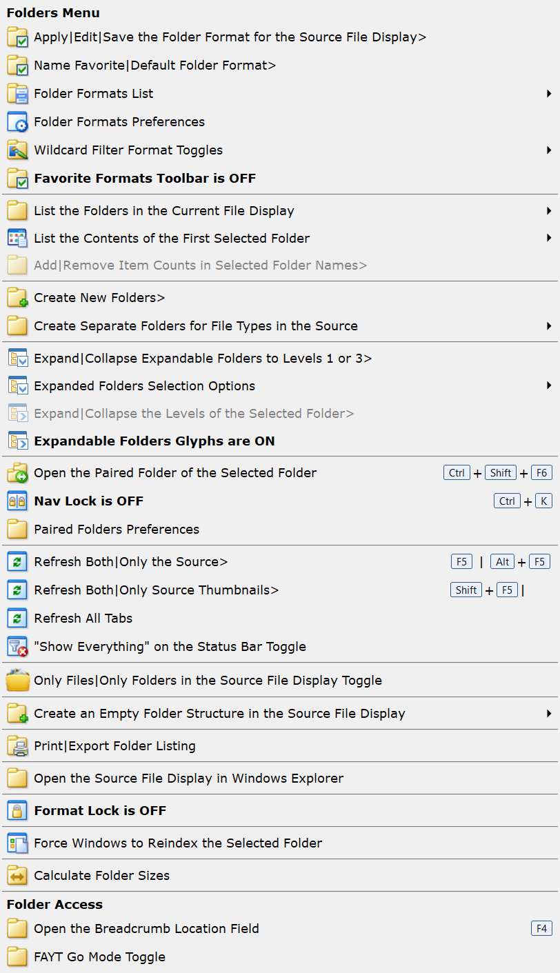Select FAYT Go Mode Toggle
Image resolution: width=560 pixels, height=973 pixels.
click(x=99, y=957)
